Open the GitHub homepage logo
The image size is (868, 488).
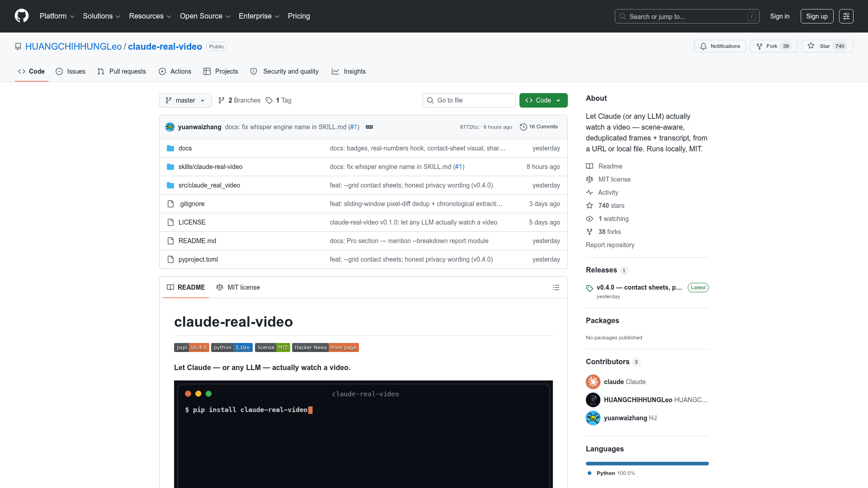tap(22, 16)
